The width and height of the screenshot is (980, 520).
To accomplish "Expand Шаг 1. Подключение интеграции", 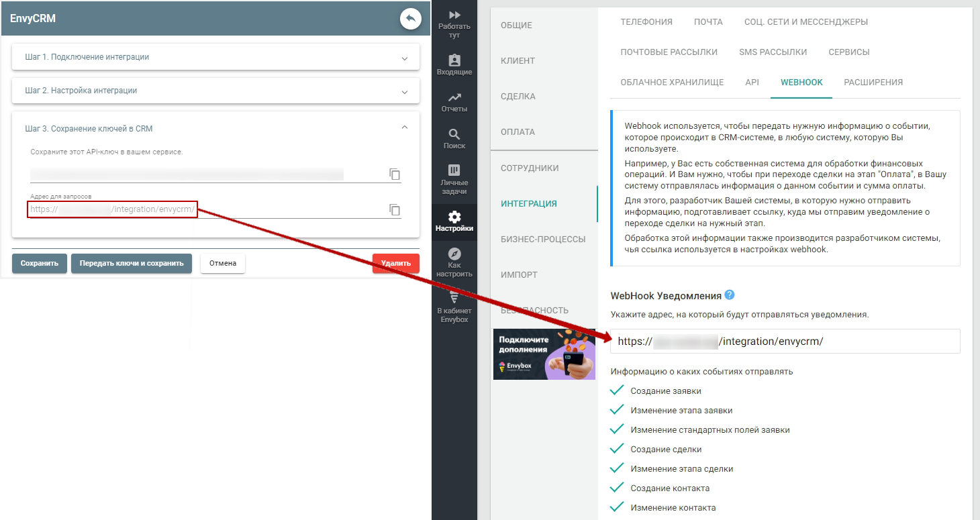I will click(x=215, y=57).
